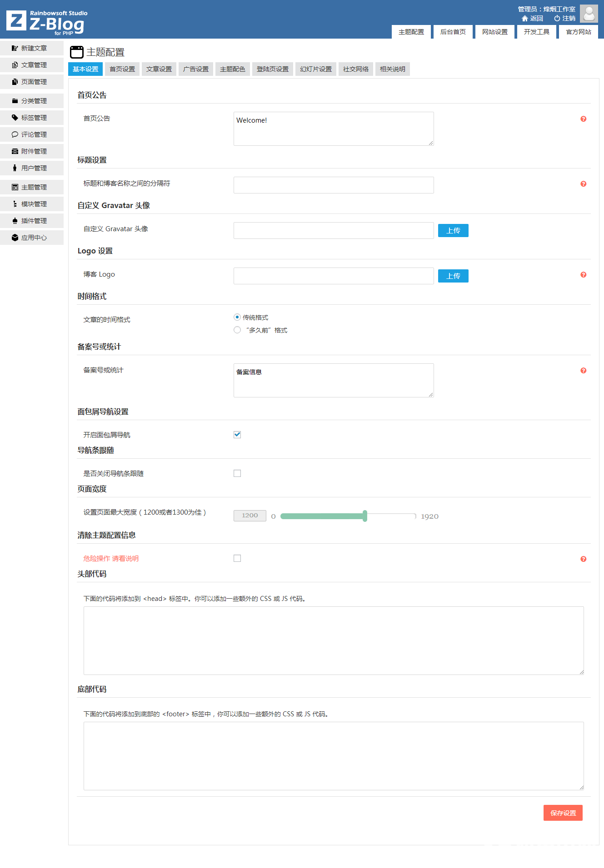Click the 标签管理 tag icon
Viewport: 604px width, 868px height.
15,118
